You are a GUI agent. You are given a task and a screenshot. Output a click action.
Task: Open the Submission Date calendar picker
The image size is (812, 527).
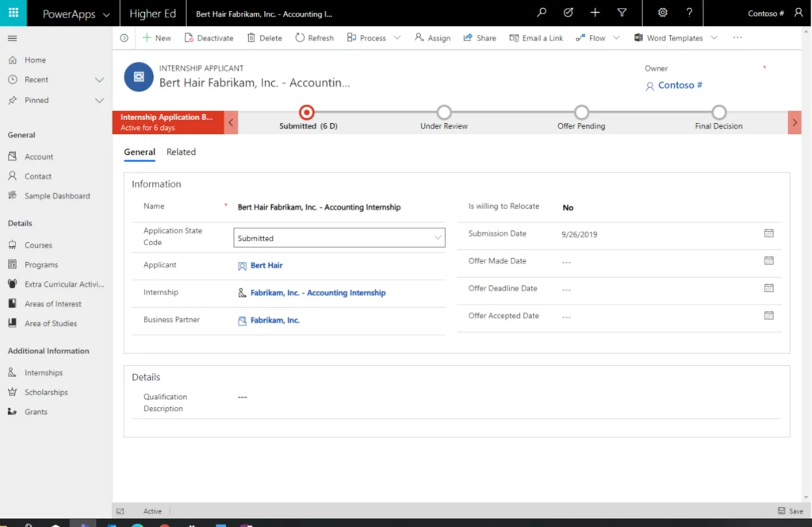point(768,233)
